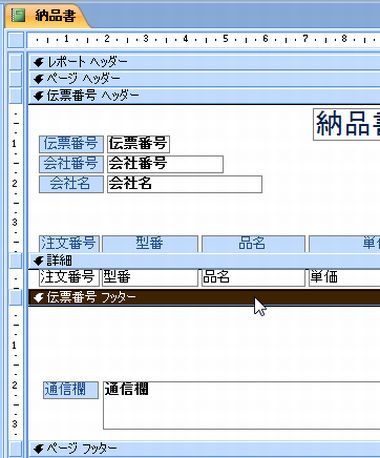Select the 会社名 text box
Image resolution: width=380 pixels, height=458 pixels.
click(x=184, y=184)
